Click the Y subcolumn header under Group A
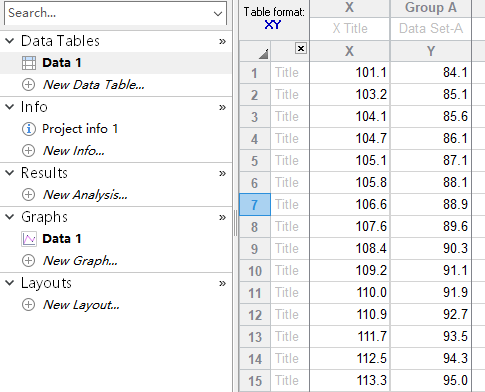 click(431, 51)
